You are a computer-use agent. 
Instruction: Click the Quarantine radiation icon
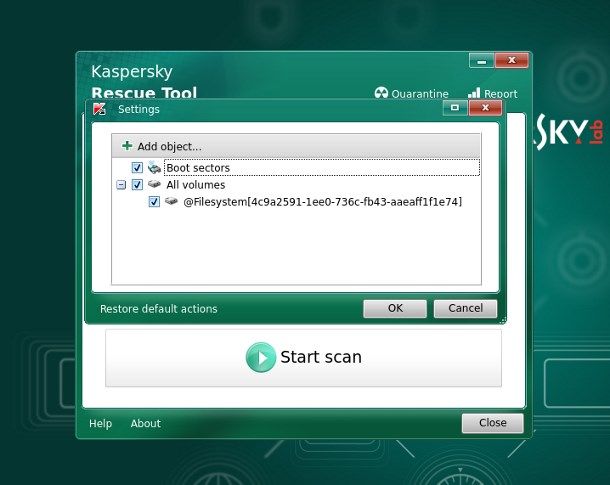pos(381,93)
